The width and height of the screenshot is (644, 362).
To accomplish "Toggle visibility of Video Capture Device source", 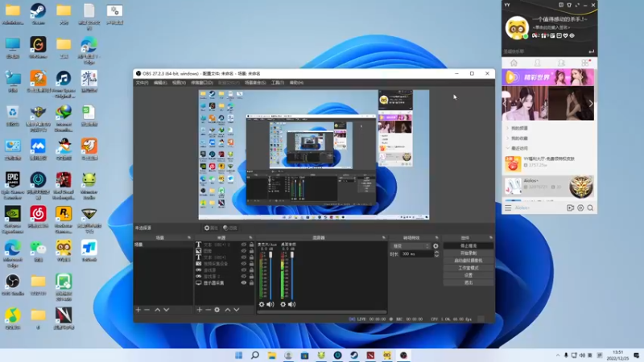I will (244, 264).
